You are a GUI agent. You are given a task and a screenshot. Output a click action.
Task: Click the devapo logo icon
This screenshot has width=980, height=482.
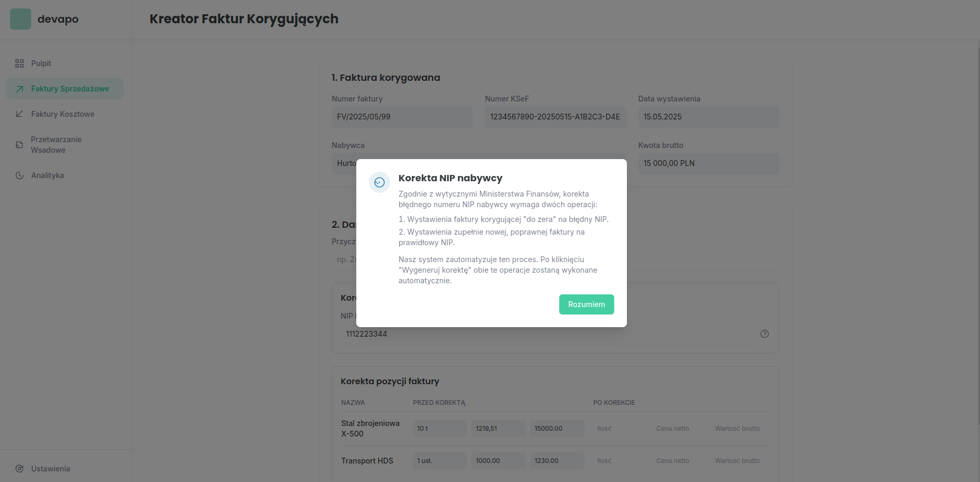click(x=21, y=19)
